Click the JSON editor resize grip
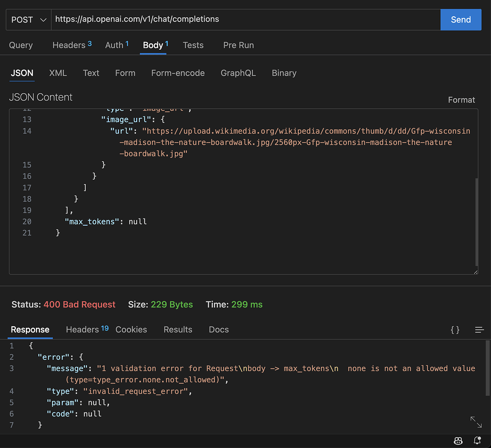Image resolution: width=491 pixels, height=448 pixels. [x=475, y=272]
